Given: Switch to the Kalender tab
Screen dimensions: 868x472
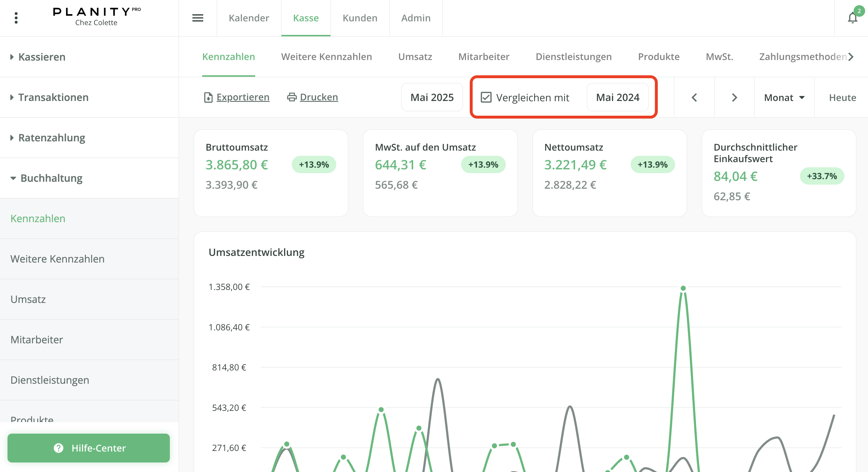Looking at the screenshot, I should coord(249,18).
